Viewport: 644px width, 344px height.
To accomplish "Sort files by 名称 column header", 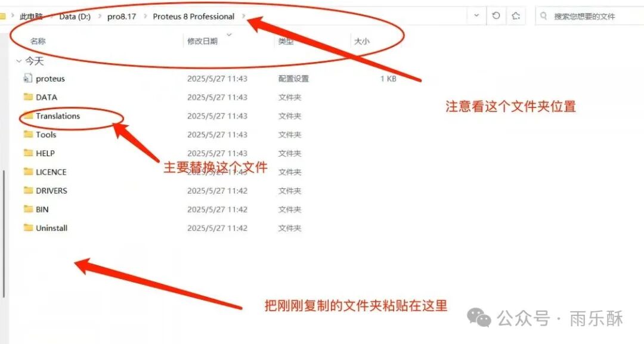I will (x=38, y=41).
